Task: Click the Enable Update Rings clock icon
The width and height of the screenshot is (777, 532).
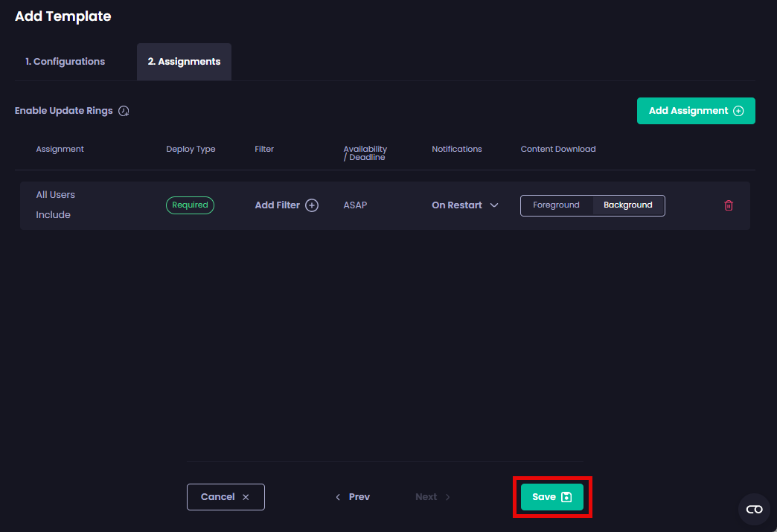Action: [124, 111]
